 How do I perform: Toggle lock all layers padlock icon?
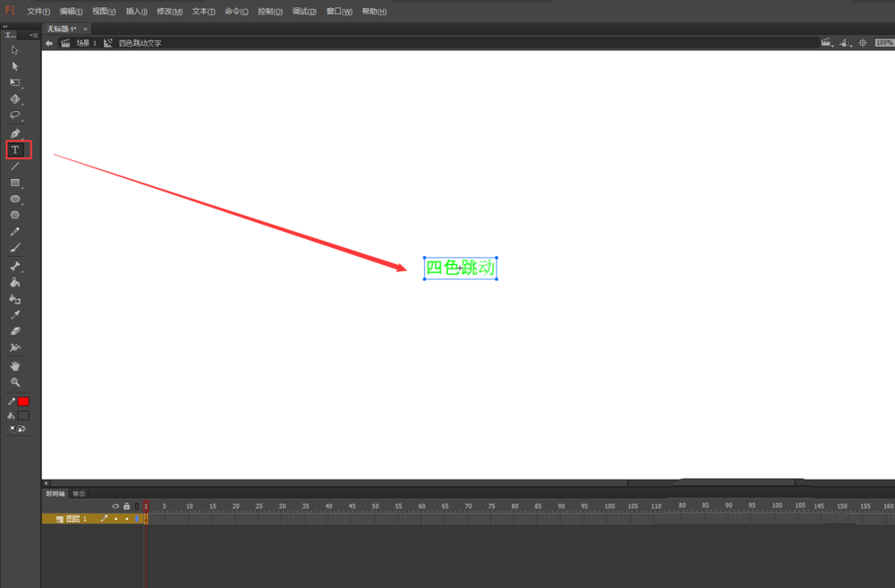pyautogui.click(x=127, y=507)
